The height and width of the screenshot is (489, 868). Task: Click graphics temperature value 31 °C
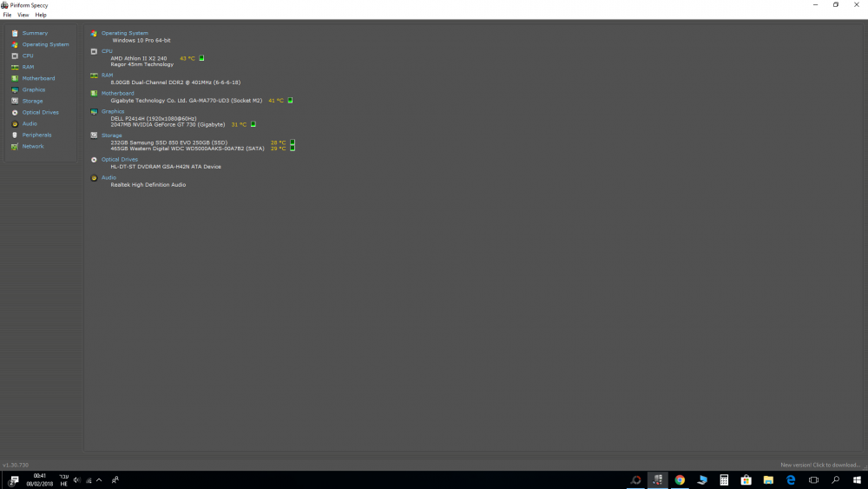click(x=239, y=124)
